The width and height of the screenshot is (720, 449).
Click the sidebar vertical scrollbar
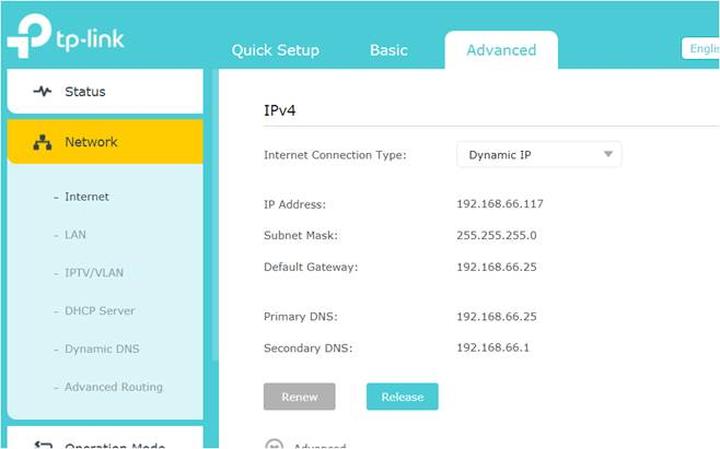point(212,250)
